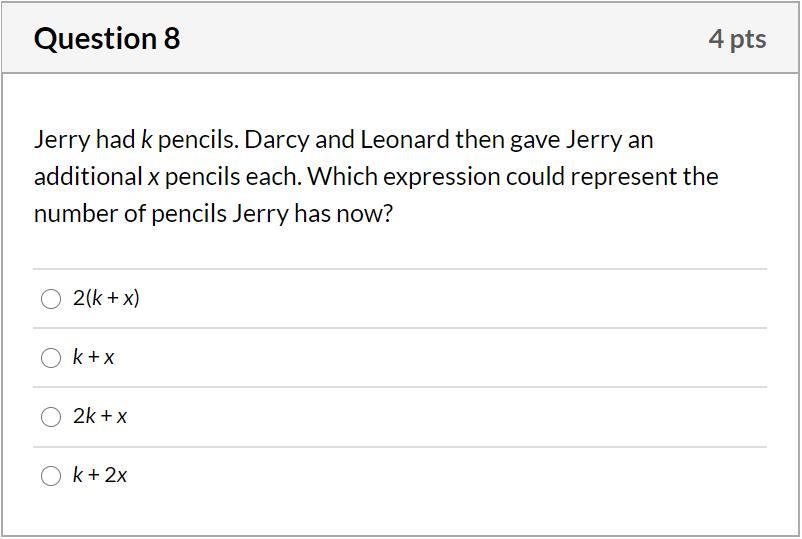
Task: Click the answer text 2(k + x)
Action: 106,298
